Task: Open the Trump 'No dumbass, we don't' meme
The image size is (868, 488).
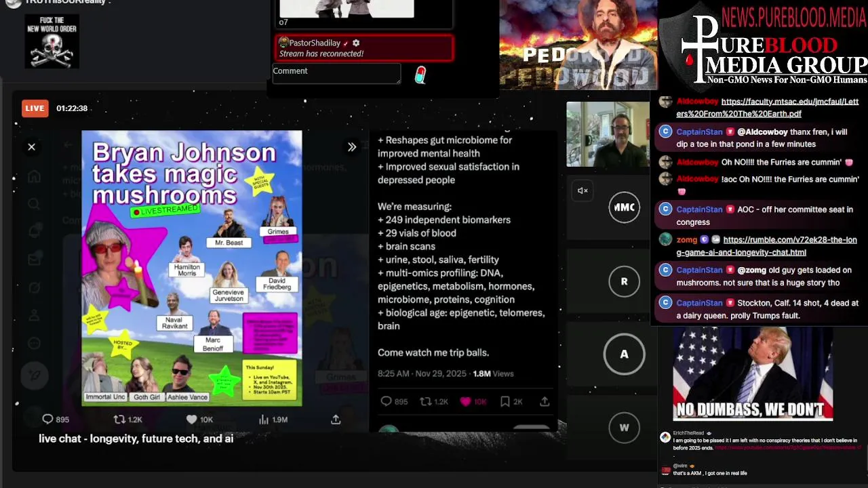Action: (x=753, y=373)
